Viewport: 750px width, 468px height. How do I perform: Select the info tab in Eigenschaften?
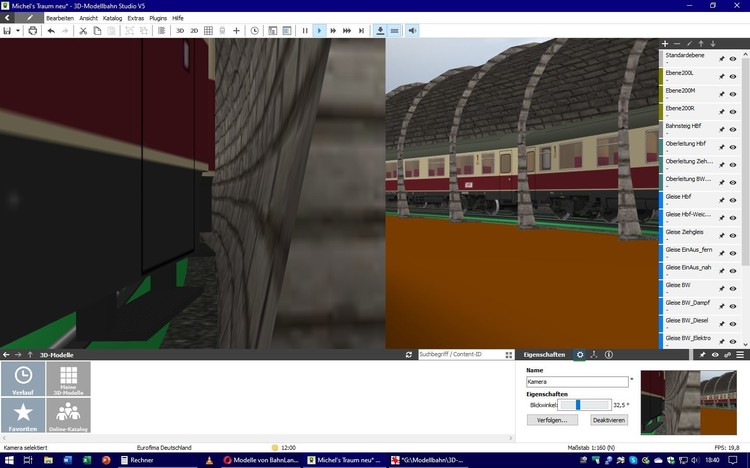click(x=609, y=355)
